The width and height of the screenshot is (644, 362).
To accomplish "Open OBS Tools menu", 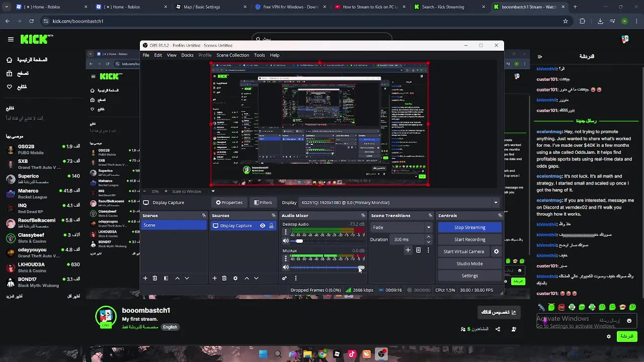I will coord(259,55).
